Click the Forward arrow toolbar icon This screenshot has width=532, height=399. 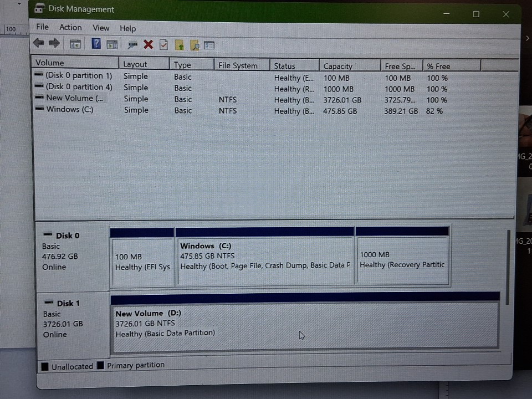click(x=54, y=44)
